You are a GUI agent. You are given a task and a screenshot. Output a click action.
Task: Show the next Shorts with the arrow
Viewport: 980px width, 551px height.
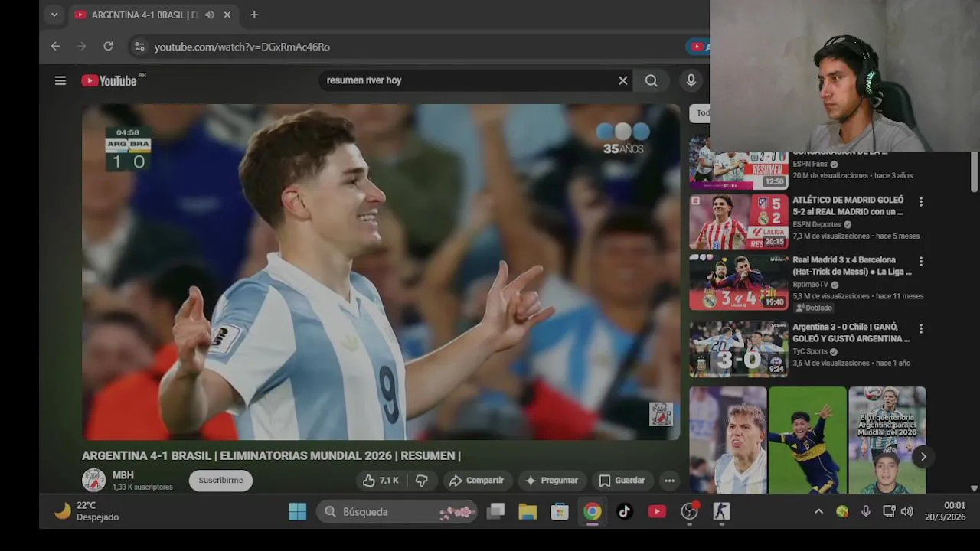[x=923, y=457]
